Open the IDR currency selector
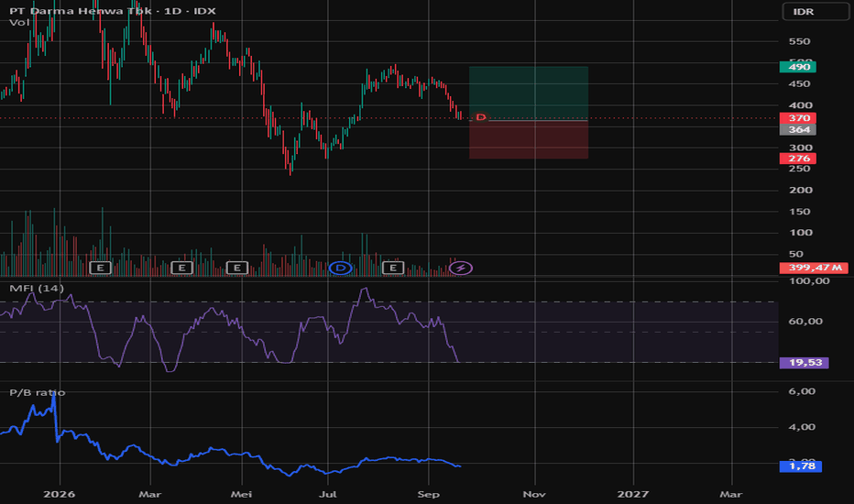854x504 pixels. coord(816,11)
